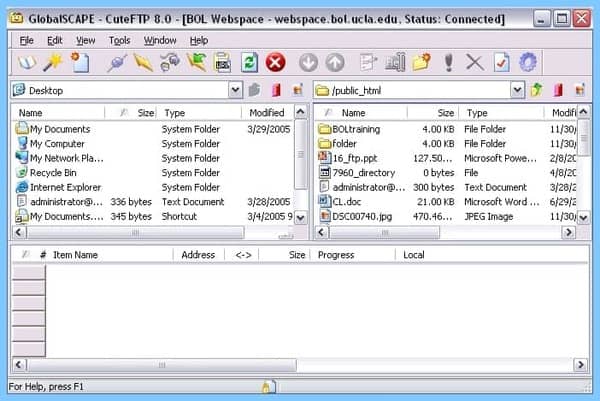Click remote pane horizontal scroll right arrow

569,232
